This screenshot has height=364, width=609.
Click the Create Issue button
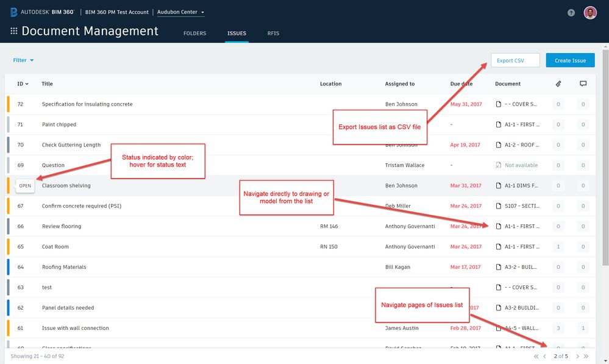(x=570, y=60)
